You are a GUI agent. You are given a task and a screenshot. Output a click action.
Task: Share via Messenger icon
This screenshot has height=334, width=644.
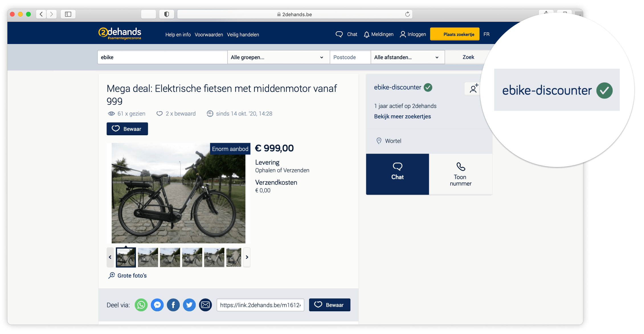pyautogui.click(x=157, y=305)
